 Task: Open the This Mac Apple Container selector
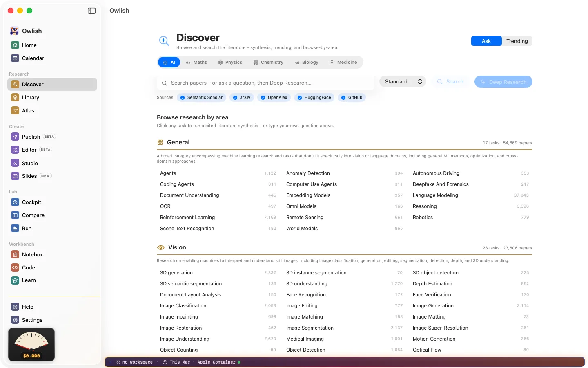(x=202, y=362)
